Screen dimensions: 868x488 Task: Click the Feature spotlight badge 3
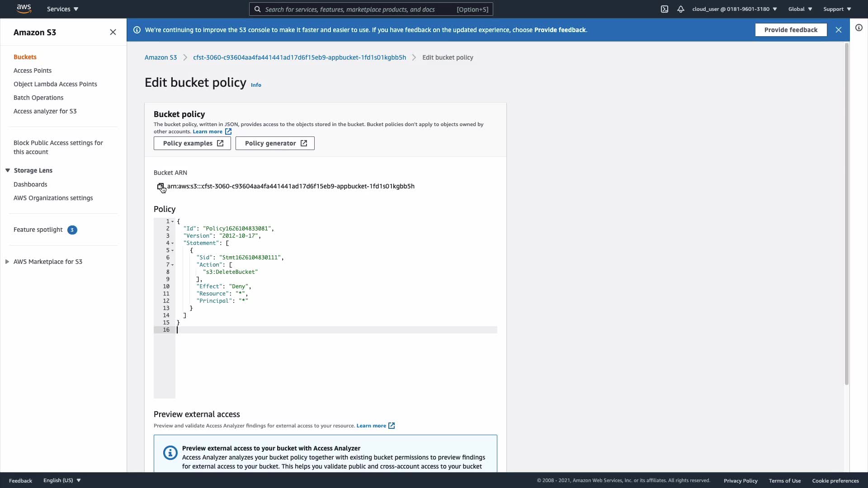tap(72, 230)
